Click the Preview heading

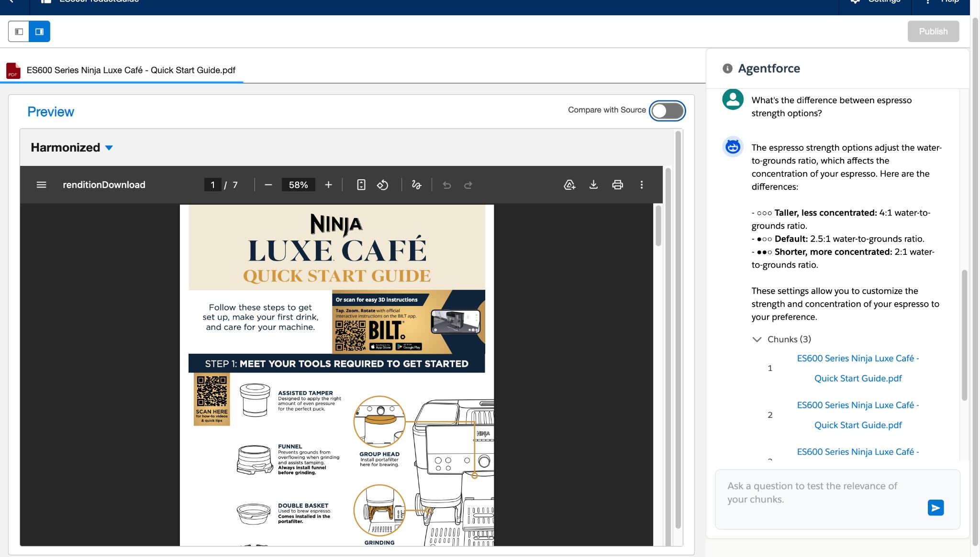tap(51, 111)
